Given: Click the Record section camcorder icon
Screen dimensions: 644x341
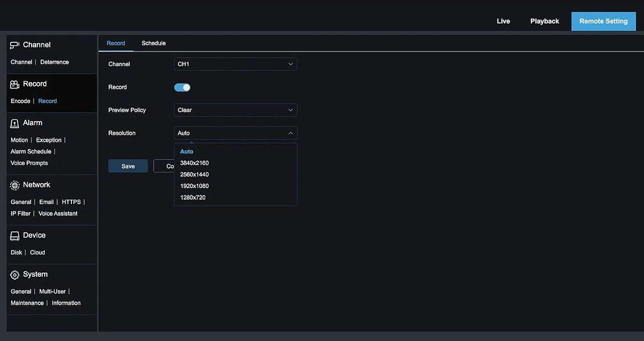Looking at the screenshot, I should 15,84.
